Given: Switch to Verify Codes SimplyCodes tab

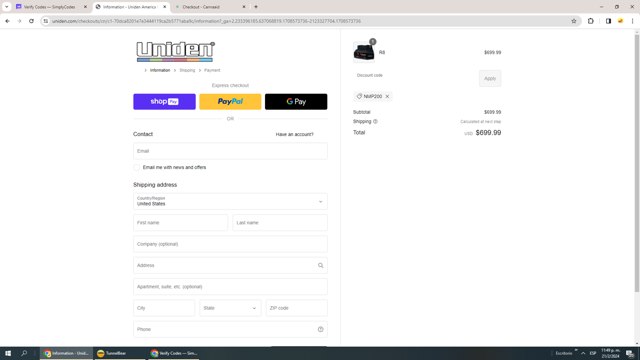Looking at the screenshot, I should (49, 7).
